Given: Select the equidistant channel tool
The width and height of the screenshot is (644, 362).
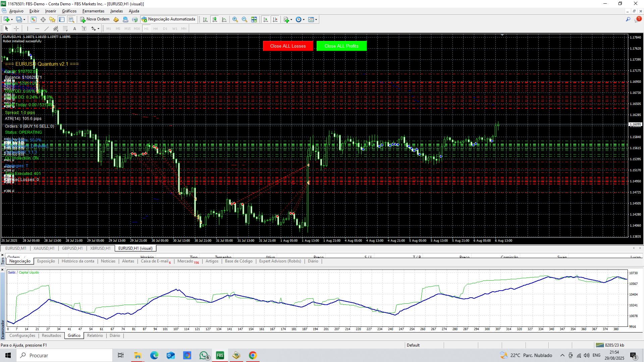Looking at the screenshot, I should click(56, 29).
